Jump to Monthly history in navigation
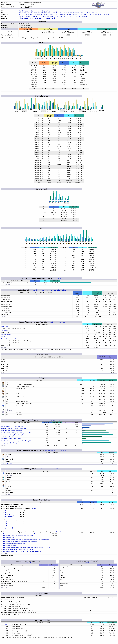The height and width of the screenshot is (644, 118). pyautogui.click(x=24, y=11)
